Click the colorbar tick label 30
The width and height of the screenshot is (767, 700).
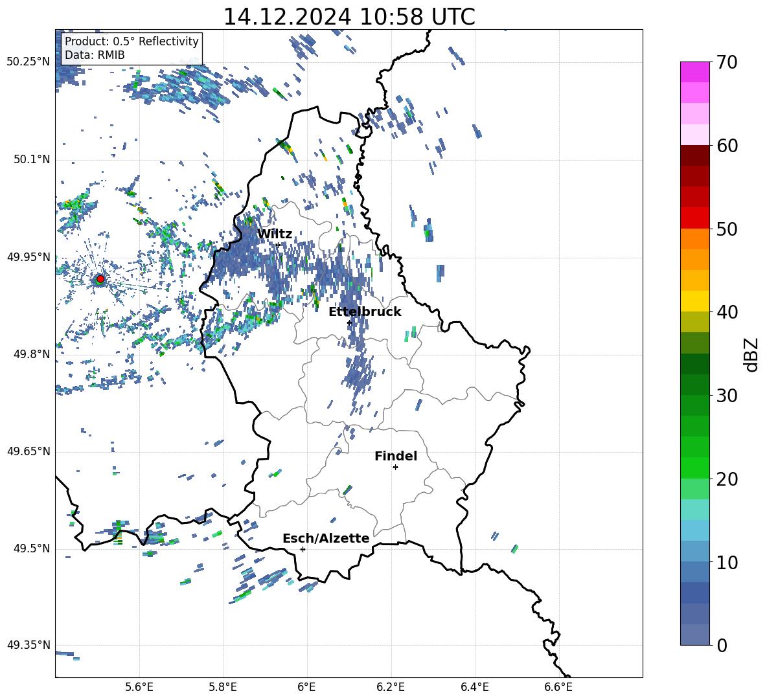[x=727, y=396]
